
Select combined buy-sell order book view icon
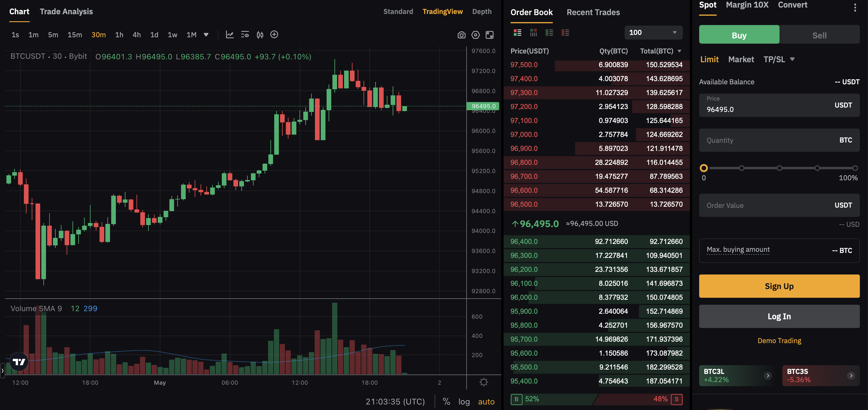click(517, 33)
